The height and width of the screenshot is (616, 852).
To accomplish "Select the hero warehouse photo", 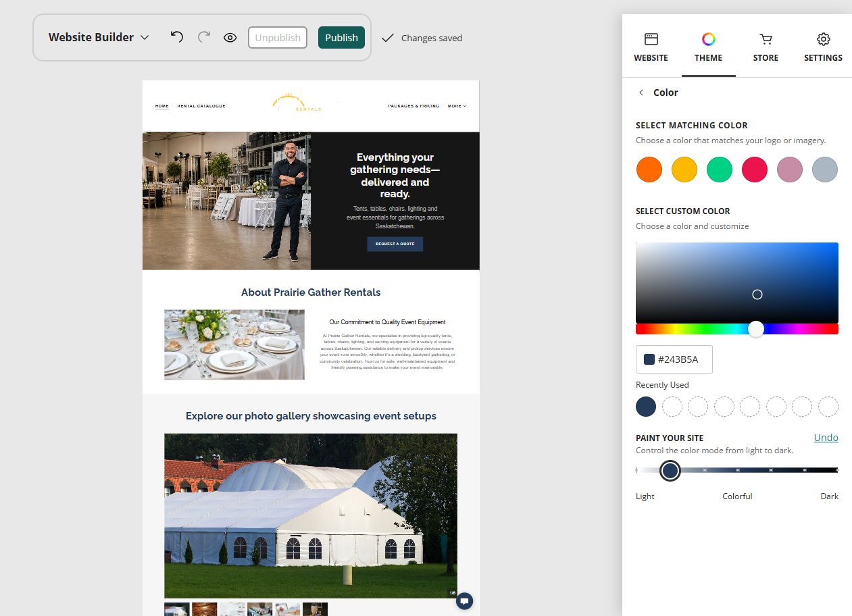I will click(226, 201).
